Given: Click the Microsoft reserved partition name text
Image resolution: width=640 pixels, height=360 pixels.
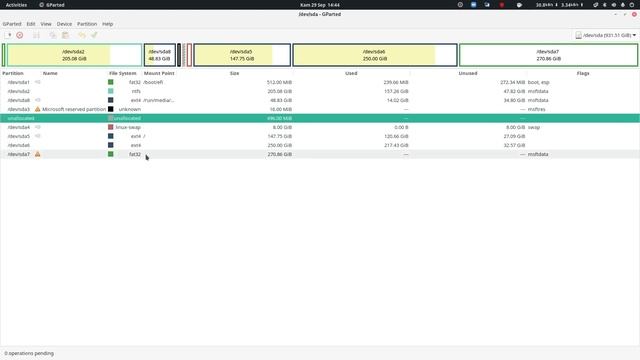Looking at the screenshot, I should click(74, 109).
